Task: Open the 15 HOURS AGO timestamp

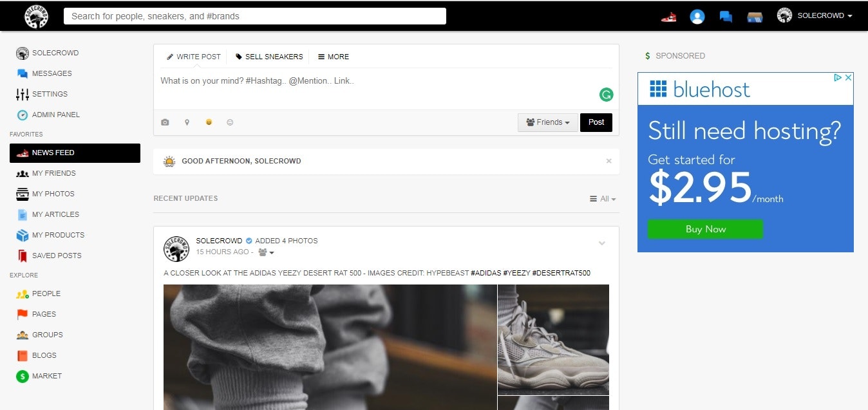Action: click(x=222, y=252)
